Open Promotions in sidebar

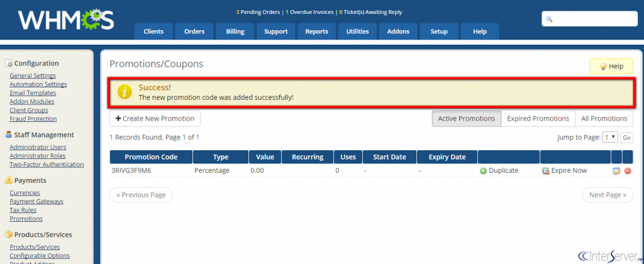click(26, 218)
